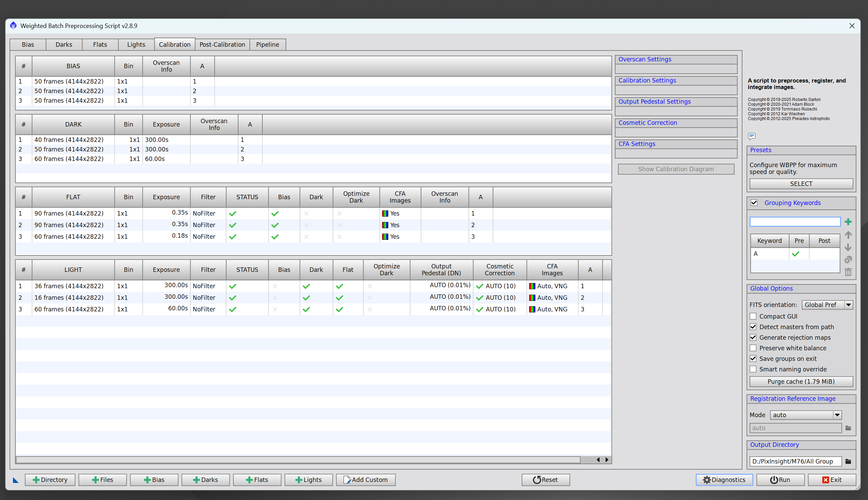This screenshot has width=868, height=500.
Task: Delete keyword with trash icon
Action: pyautogui.click(x=848, y=272)
